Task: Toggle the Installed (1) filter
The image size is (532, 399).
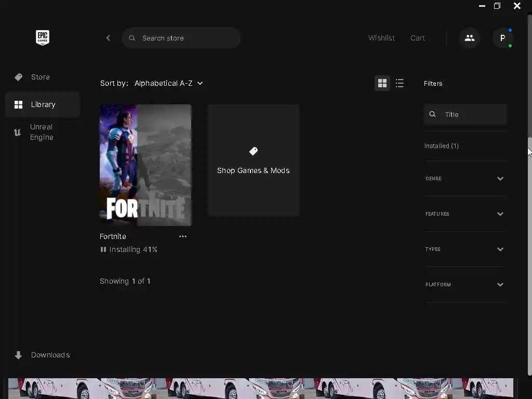Action: pos(442,146)
